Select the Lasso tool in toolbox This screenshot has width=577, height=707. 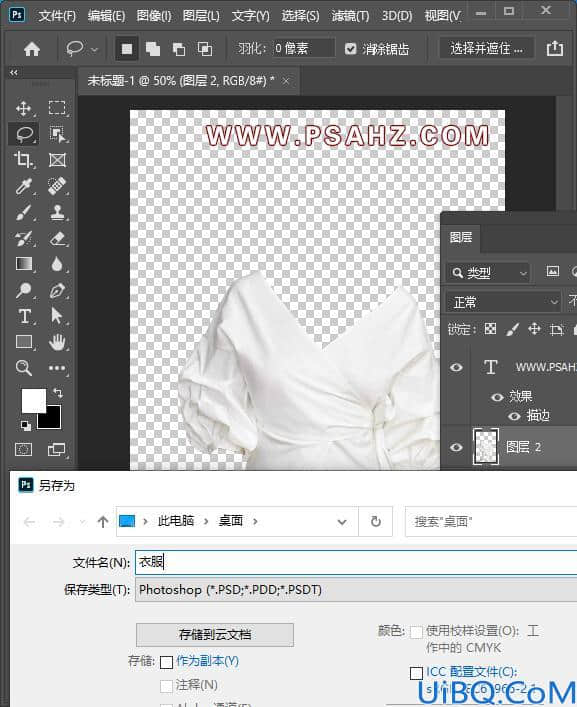point(23,134)
